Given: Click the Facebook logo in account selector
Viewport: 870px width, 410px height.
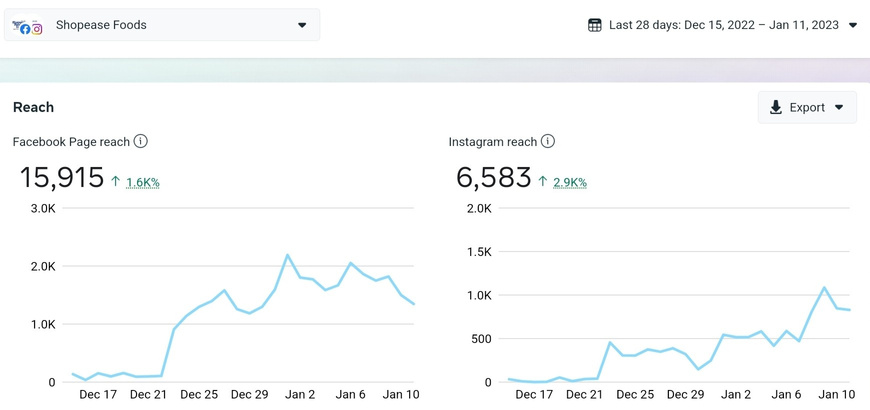Looking at the screenshot, I should pos(25,29).
